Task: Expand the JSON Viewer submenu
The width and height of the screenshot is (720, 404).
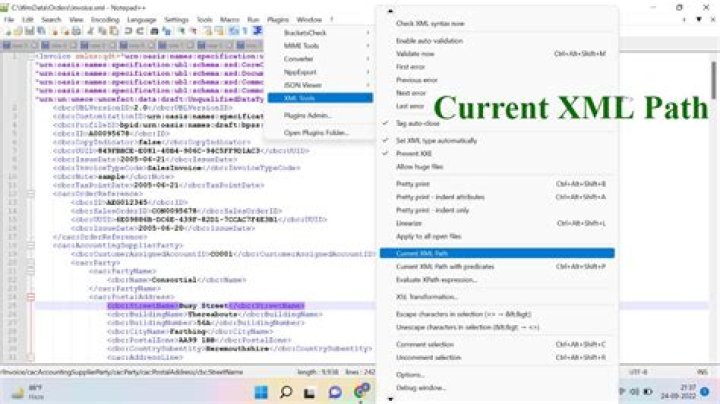Action: pos(321,85)
